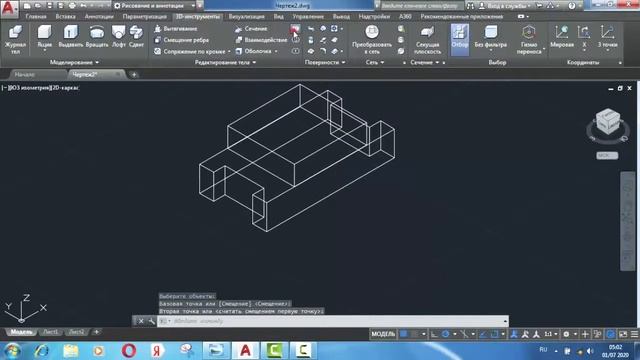This screenshot has height=360, width=640.
Task: Toggle the hardware acceleration circle in status bar
Action: (x=610, y=334)
